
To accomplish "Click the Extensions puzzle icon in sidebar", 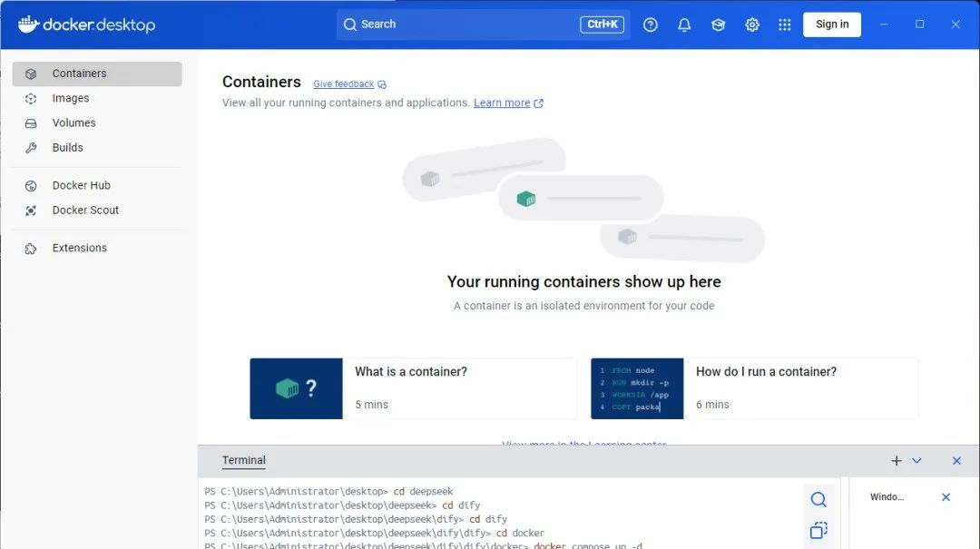I will 31,249.
